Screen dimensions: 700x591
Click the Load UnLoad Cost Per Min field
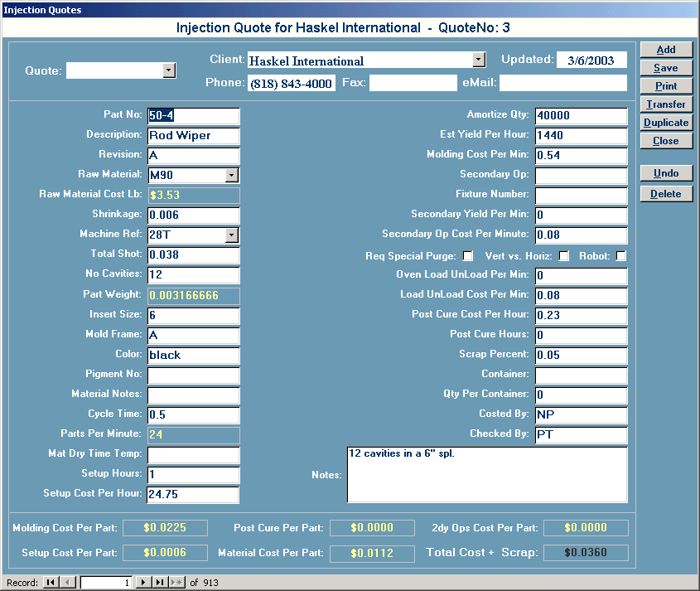point(582,295)
